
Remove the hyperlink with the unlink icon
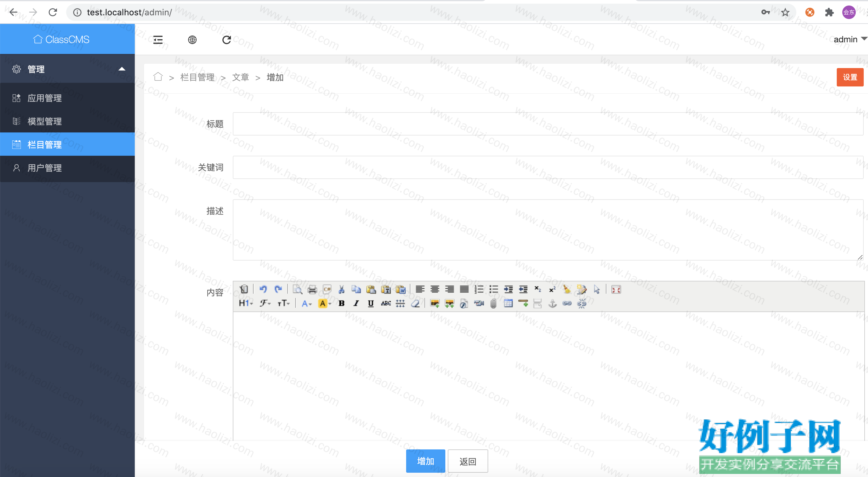pyautogui.click(x=582, y=303)
